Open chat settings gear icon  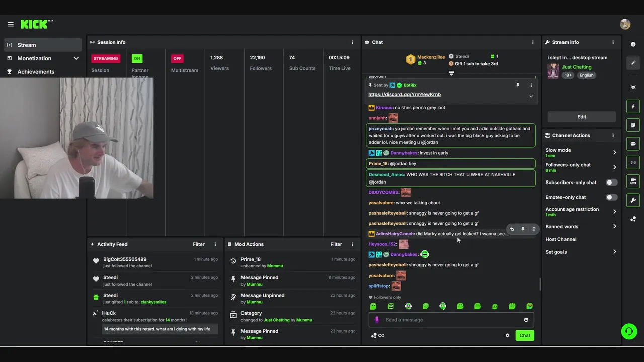pos(507,335)
